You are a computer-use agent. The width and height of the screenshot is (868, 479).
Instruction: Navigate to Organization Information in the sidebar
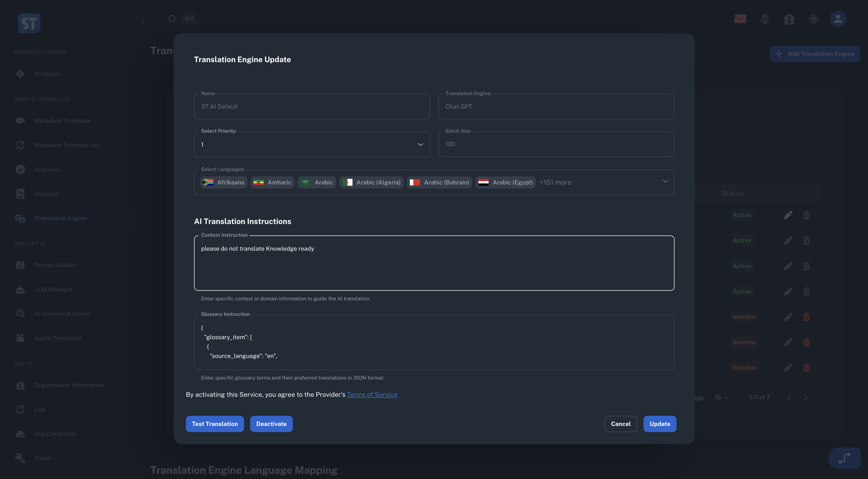[x=69, y=385]
